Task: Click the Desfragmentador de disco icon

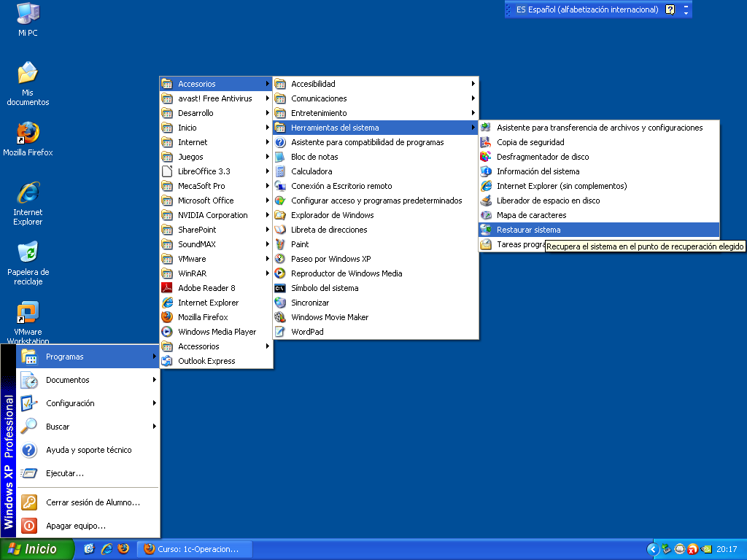Action: [x=485, y=157]
